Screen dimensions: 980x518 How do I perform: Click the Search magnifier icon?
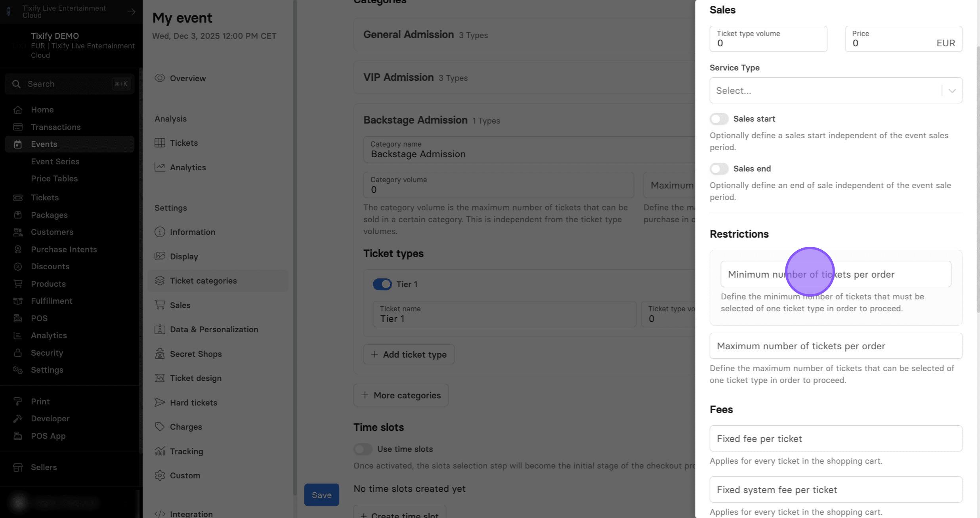[16, 84]
